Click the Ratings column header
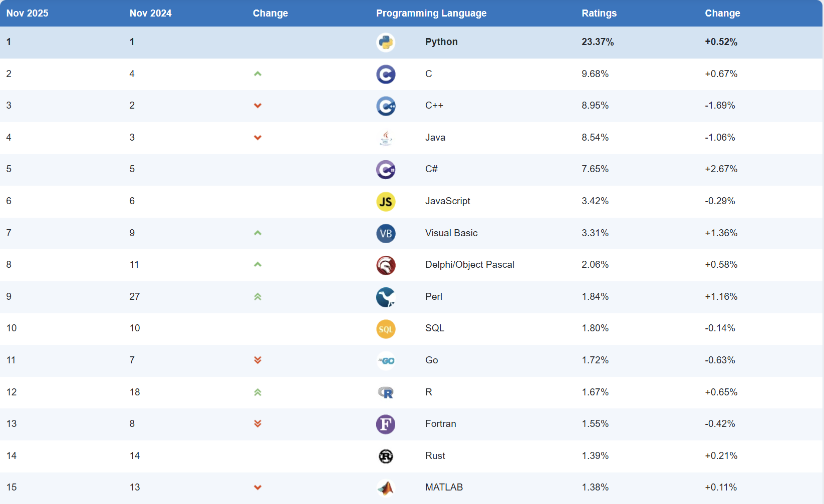This screenshot has height=504, width=824. (x=599, y=14)
